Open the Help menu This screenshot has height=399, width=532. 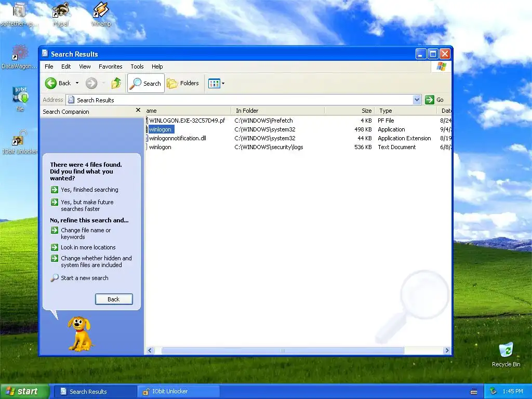click(x=157, y=66)
